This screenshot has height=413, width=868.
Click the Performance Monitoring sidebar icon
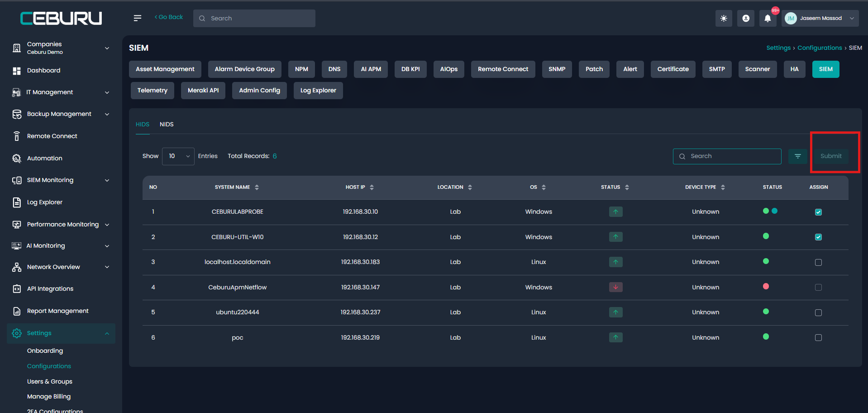tap(17, 225)
